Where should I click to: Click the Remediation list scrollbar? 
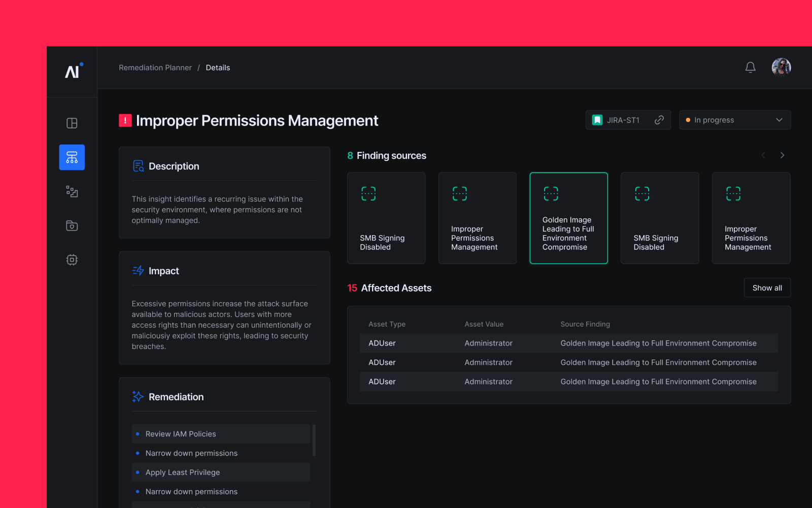314,440
